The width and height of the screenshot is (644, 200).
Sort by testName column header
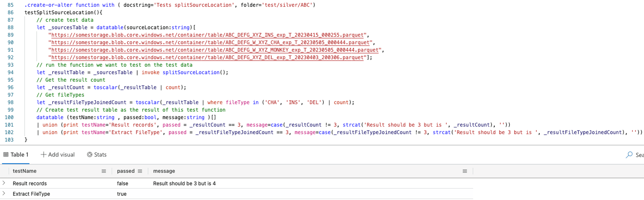(x=24, y=171)
